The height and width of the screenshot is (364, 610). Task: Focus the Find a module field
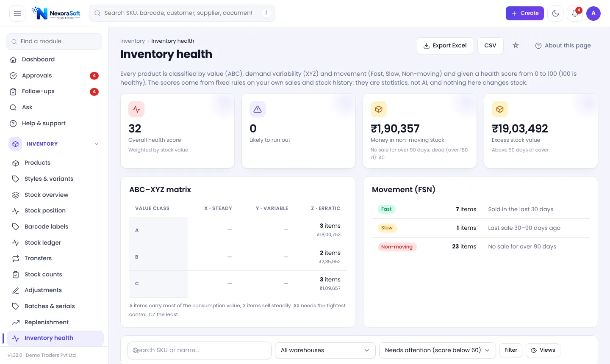click(x=54, y=41)
